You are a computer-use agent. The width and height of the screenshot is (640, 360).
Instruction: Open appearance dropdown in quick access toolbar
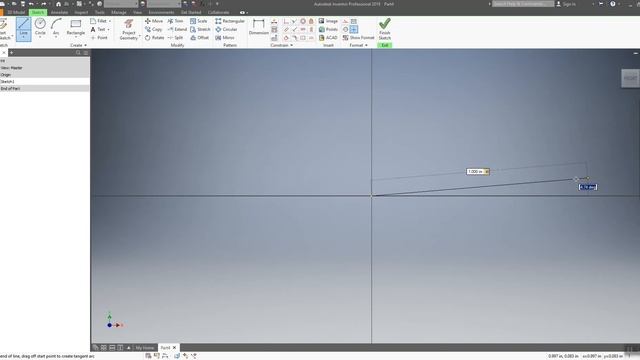pyautogui.click(x=164, y=4)
